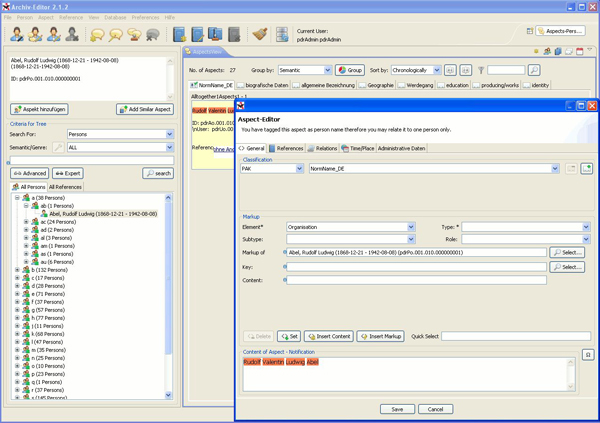Click the special character button beside aspect content
The image size is (600, 423).
click(x=588, y=355)
